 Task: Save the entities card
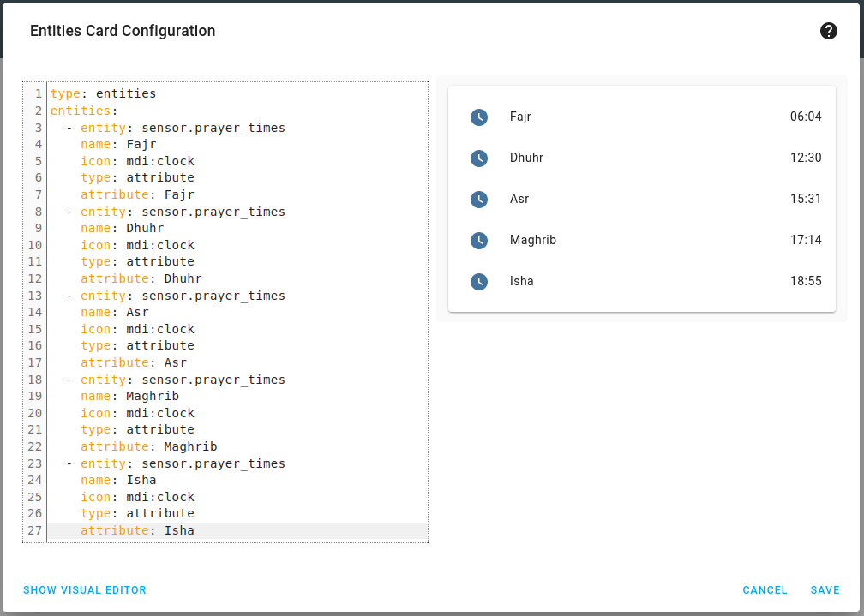[825, 590]
